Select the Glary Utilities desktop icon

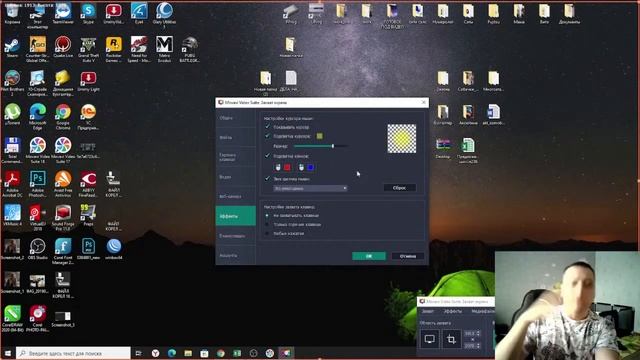click(x=164, y=15)
